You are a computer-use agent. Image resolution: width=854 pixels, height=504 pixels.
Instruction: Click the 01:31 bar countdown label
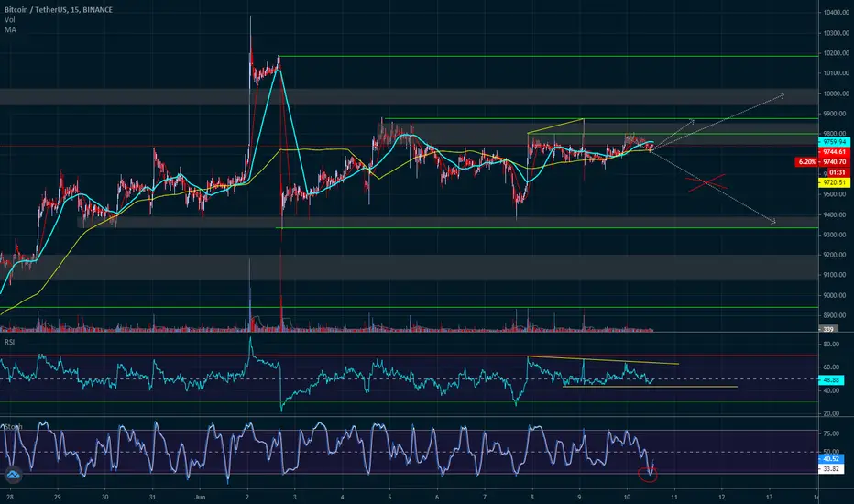click(x=837, y=172)
